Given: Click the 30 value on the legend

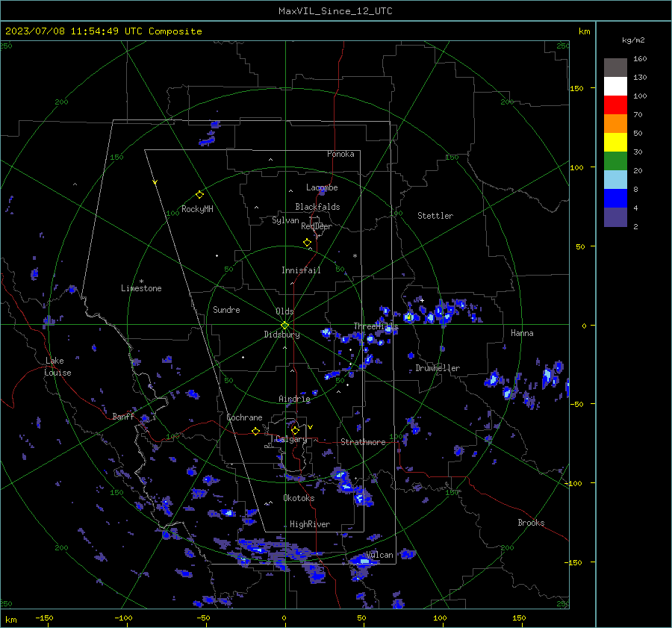Looking at the screenshot, I should (638, 152).
